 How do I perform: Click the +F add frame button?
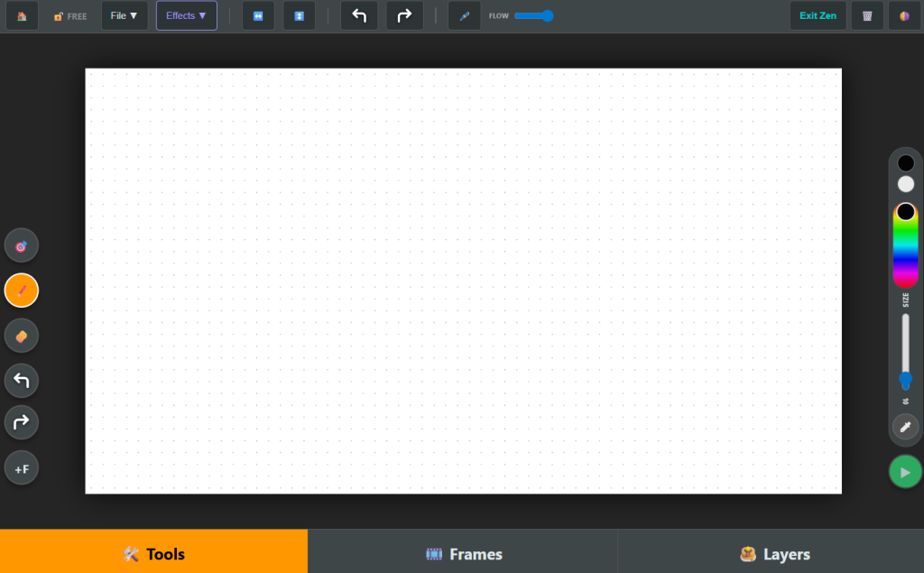pyautogui.click(x=22, y=468)
